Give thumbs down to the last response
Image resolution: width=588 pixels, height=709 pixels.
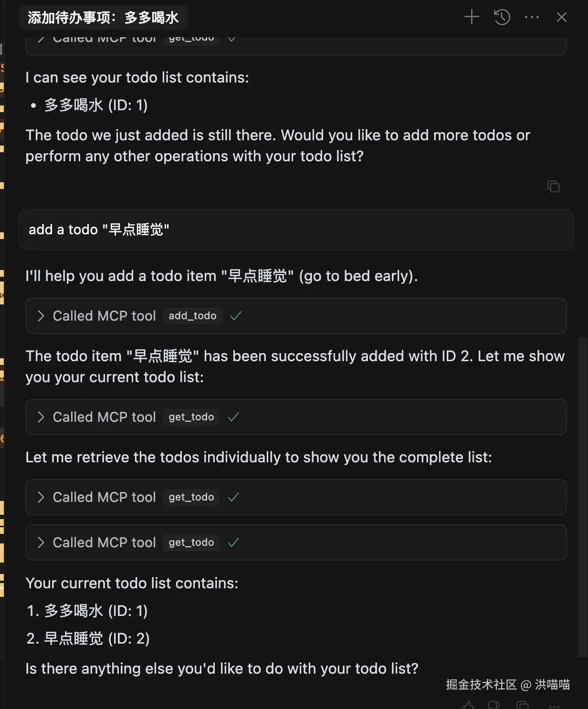click(x=494, y=705)
